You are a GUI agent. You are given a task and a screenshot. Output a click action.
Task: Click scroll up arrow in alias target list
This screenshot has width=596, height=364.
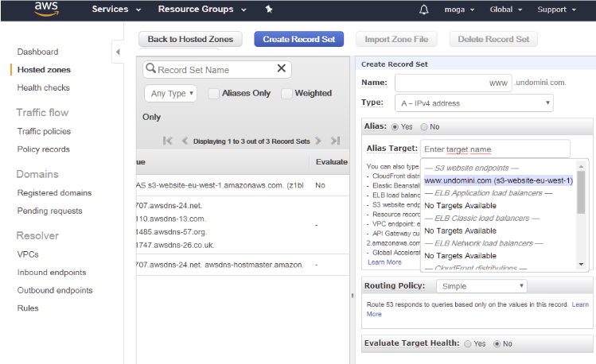coord(581,166)
